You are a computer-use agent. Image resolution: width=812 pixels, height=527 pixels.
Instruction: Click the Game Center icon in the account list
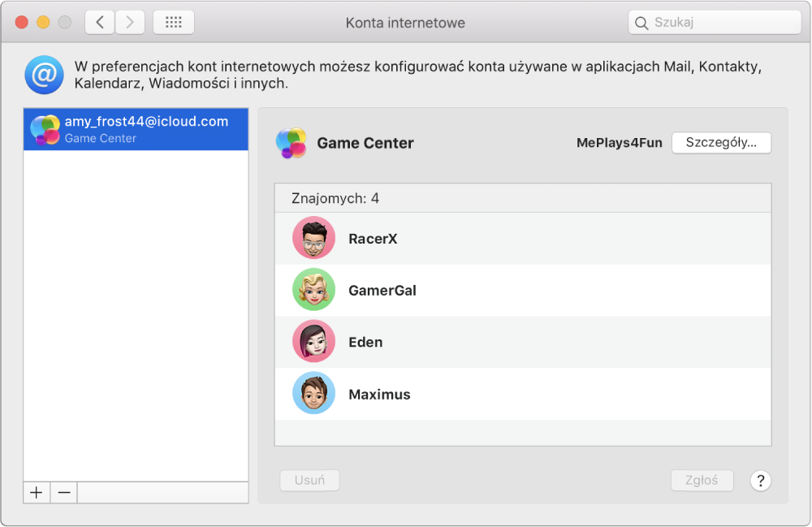(45, 129)
